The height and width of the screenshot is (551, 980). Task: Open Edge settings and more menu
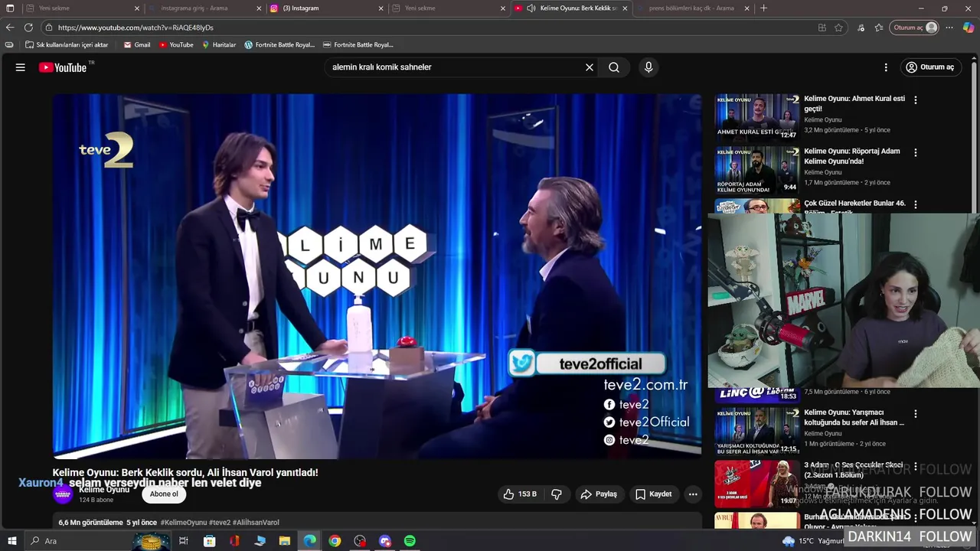(949, 28)
